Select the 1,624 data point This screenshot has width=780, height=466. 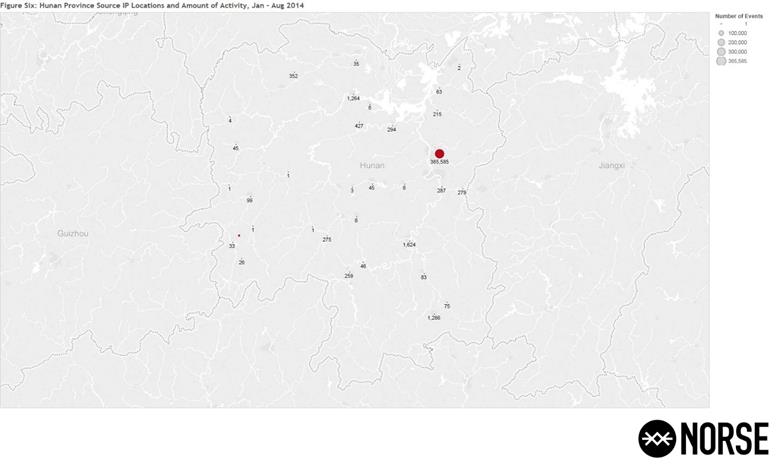pos(409,244)
